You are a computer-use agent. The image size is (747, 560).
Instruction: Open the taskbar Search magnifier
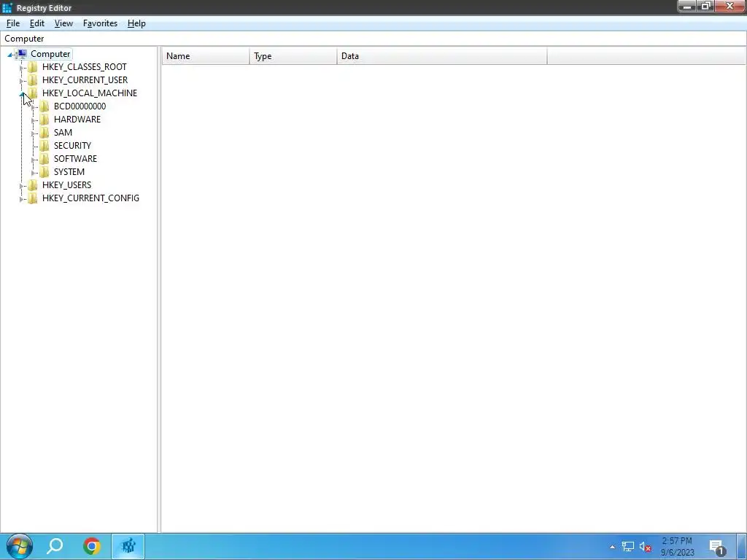pyautogui.click(x=55, y=546)
